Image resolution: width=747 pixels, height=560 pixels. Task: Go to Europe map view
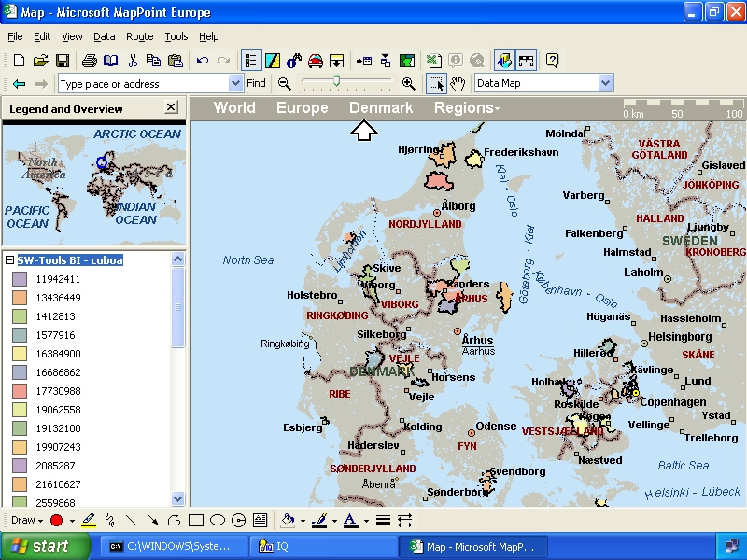pos(302,107)
